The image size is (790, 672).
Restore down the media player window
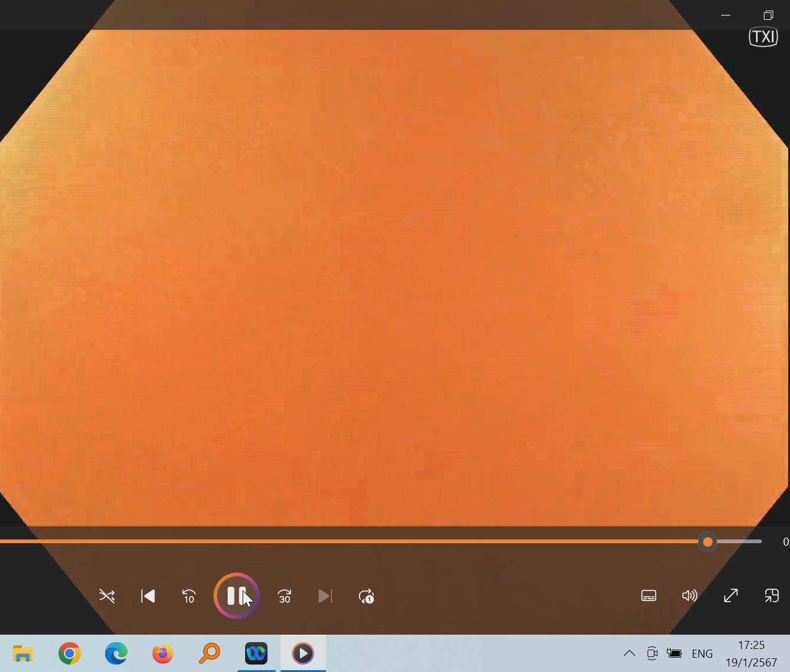(768, 15)
